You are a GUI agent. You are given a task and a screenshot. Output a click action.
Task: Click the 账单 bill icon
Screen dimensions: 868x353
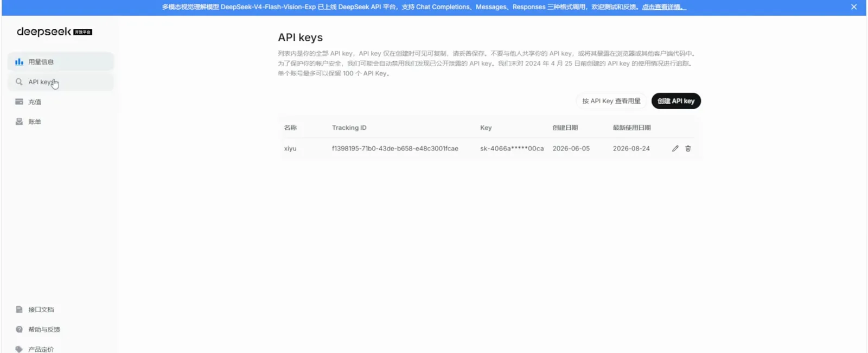[19, 122]
